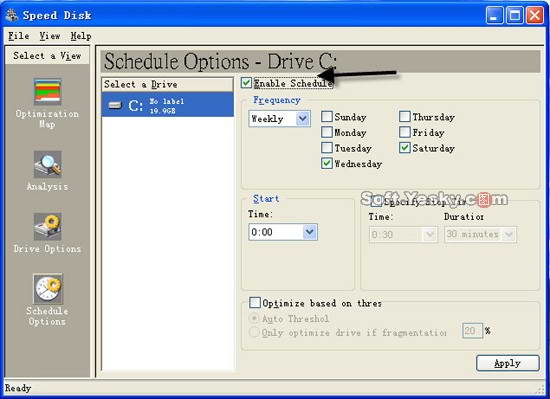
Task: Select the Analysis magnifier icon
Action: [x=48, y=164]
